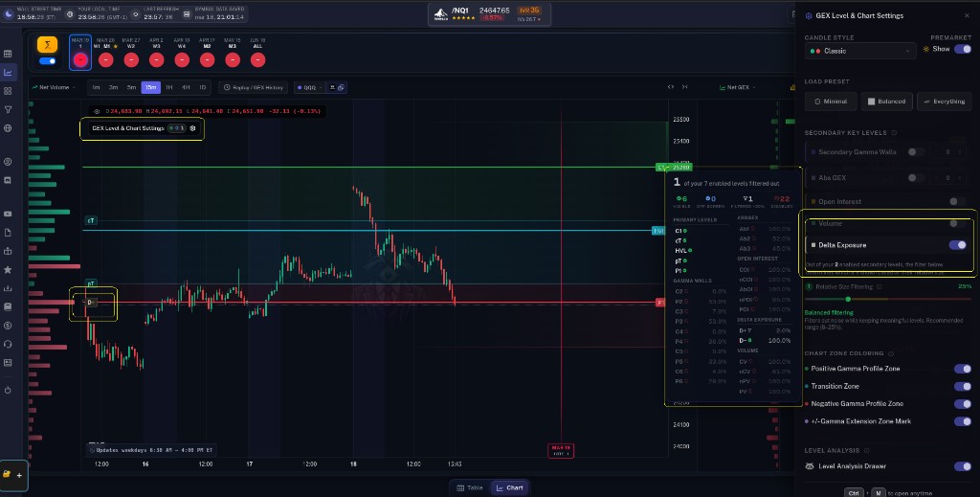Image resolution: width=980 pixels, height=497 pixels.
Task: Load the Minimal preset
Action: click(x=831, y=102)
